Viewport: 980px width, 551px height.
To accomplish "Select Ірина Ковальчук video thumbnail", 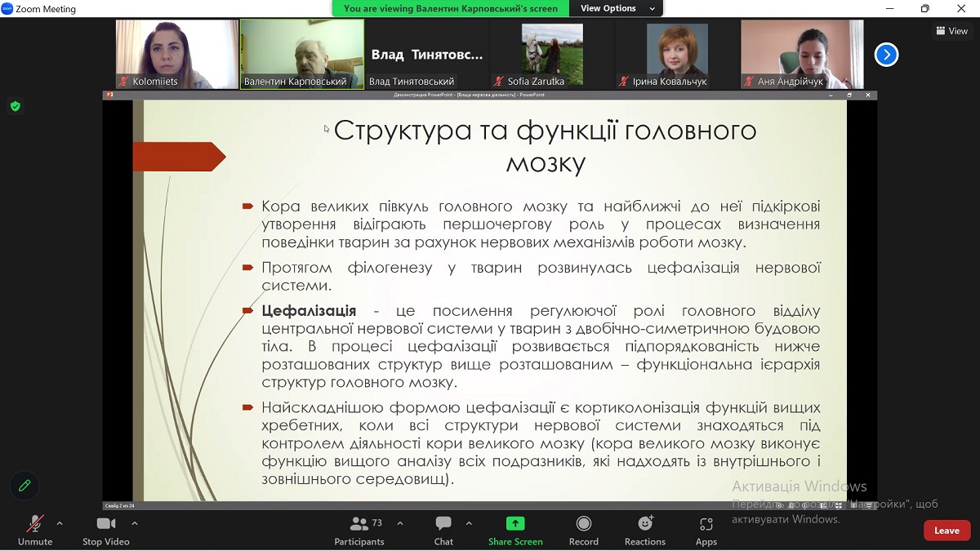I will tap(677, 54).
